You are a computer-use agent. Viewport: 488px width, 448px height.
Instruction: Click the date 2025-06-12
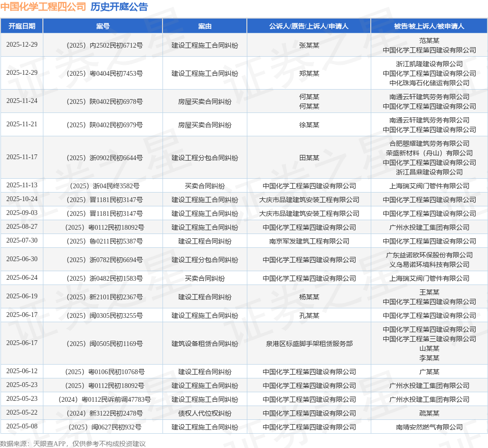click(22, 371)
